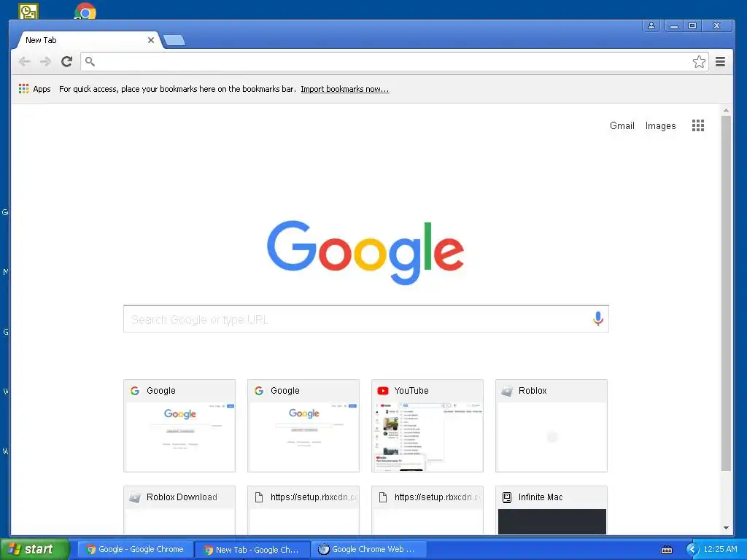Open the second Google most-visited thumbnail

(x=303, y=426)
